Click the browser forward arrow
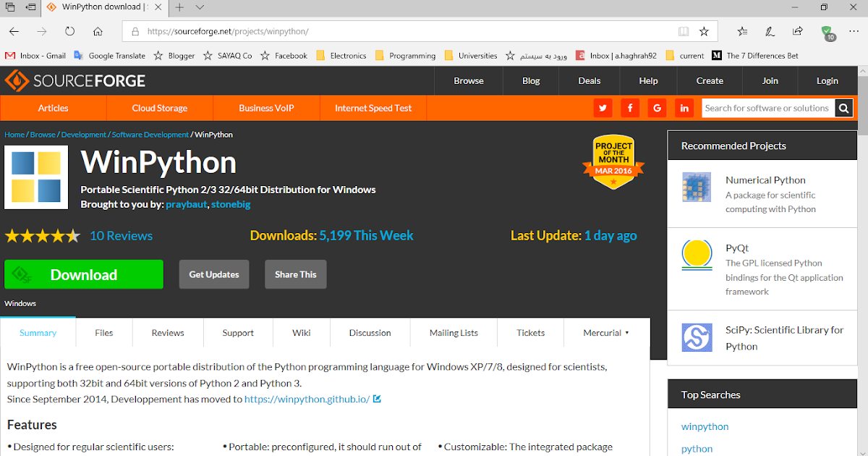Viewport: 868px width, 456px height. click(42, 31)
